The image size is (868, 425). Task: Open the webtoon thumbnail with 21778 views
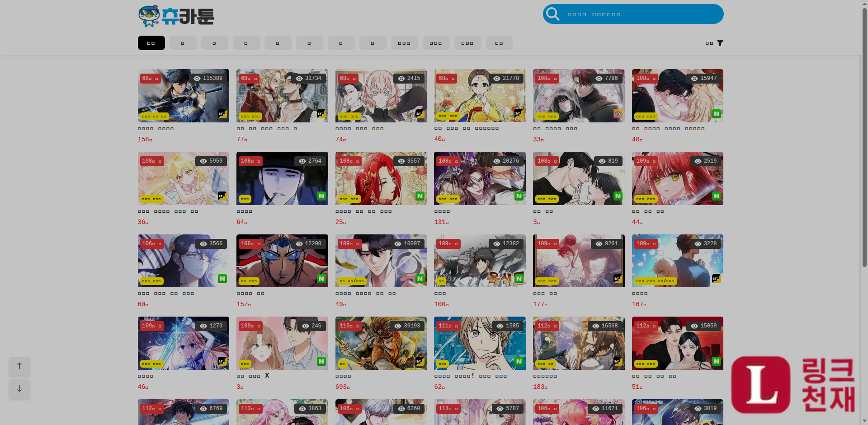(x=480, y=96)
